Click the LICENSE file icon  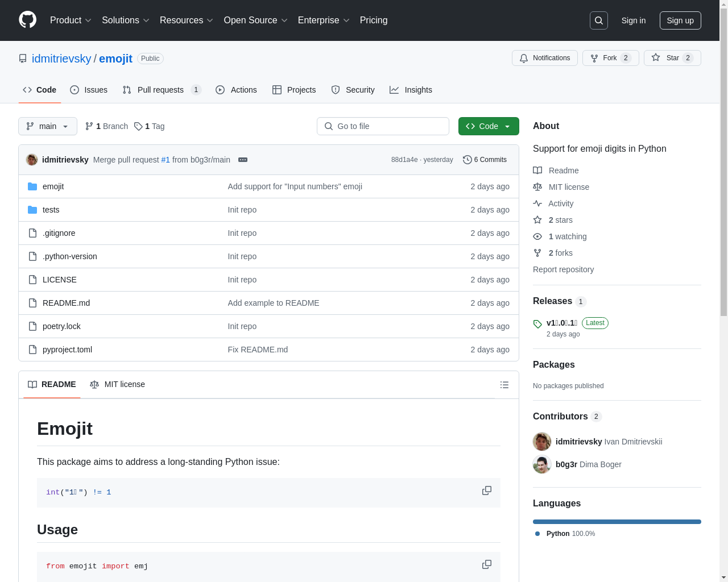pyautogui.click(x=32, y=280)
